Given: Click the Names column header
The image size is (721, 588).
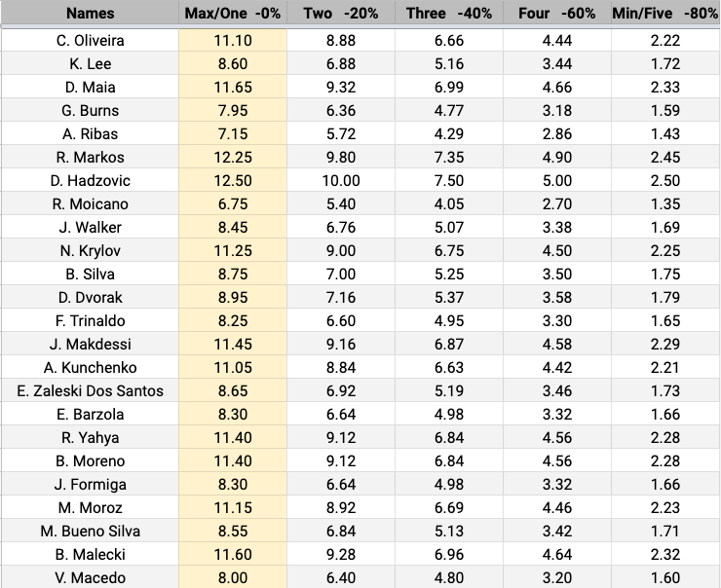Looking at the screenshot, I should [90, 14].
